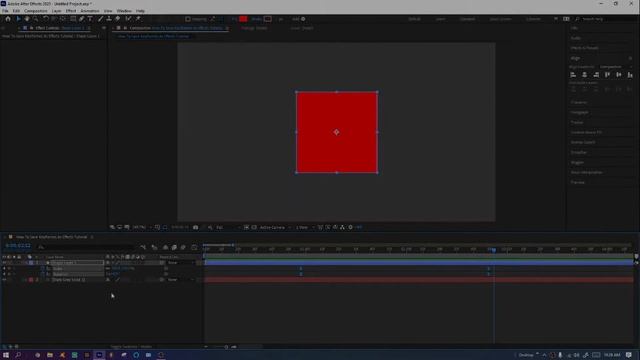
Task: Open the 1 View layout dropdown
Action: click(x=304, y=227)
